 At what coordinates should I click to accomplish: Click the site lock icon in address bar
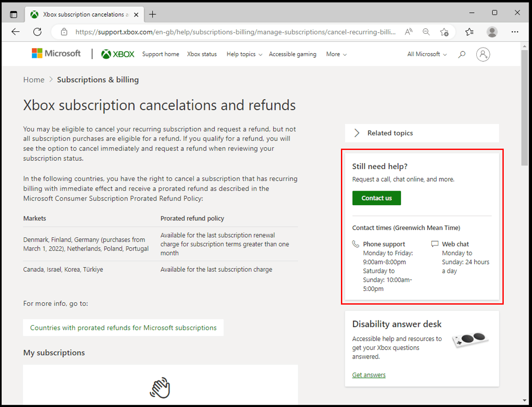tap(64, 32)
